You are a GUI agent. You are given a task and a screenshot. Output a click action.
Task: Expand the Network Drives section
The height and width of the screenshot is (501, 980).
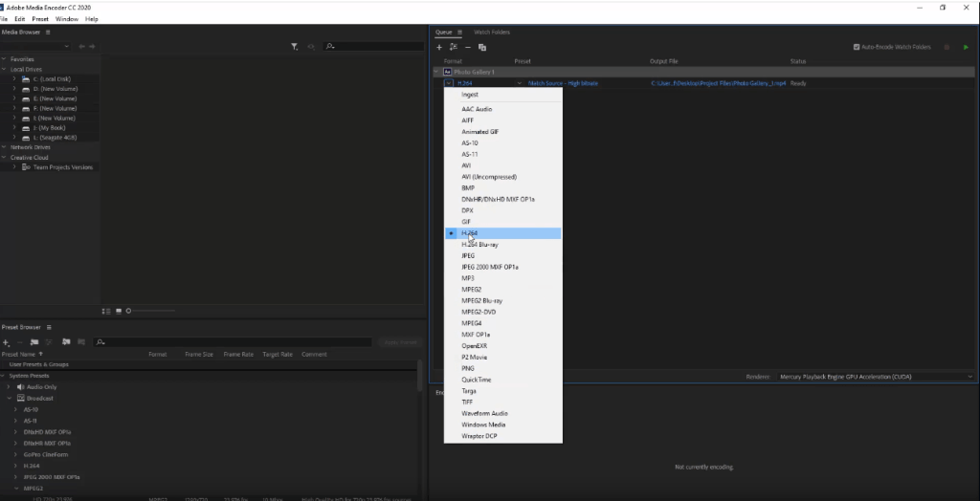coord(4,147)
